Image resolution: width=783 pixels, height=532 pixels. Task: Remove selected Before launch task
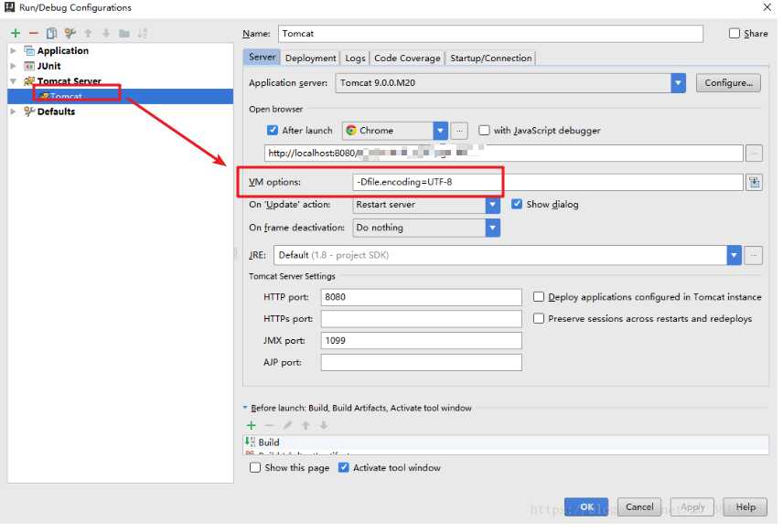tap(269, 425)
